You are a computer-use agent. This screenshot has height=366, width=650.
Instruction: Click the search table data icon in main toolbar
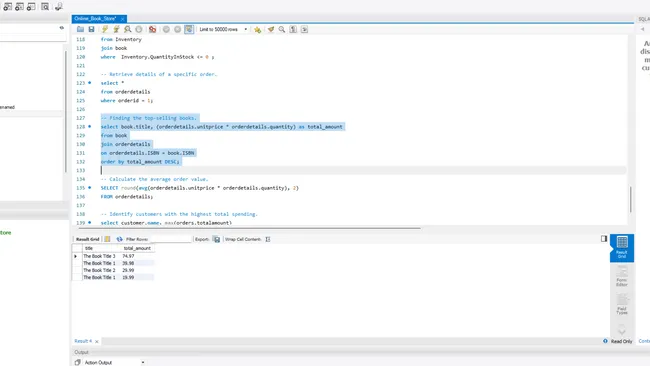point(45,7)
